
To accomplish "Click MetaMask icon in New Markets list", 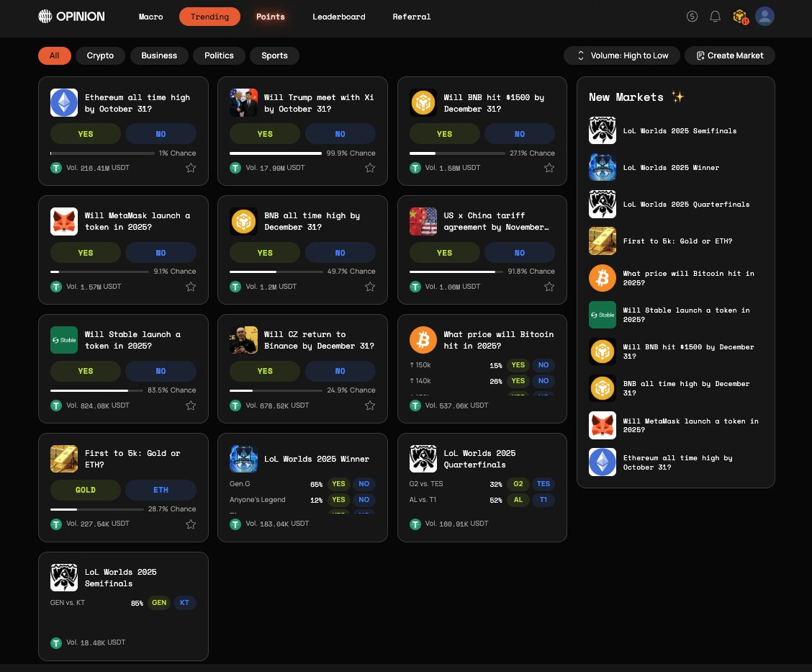I will coord(603,425).
